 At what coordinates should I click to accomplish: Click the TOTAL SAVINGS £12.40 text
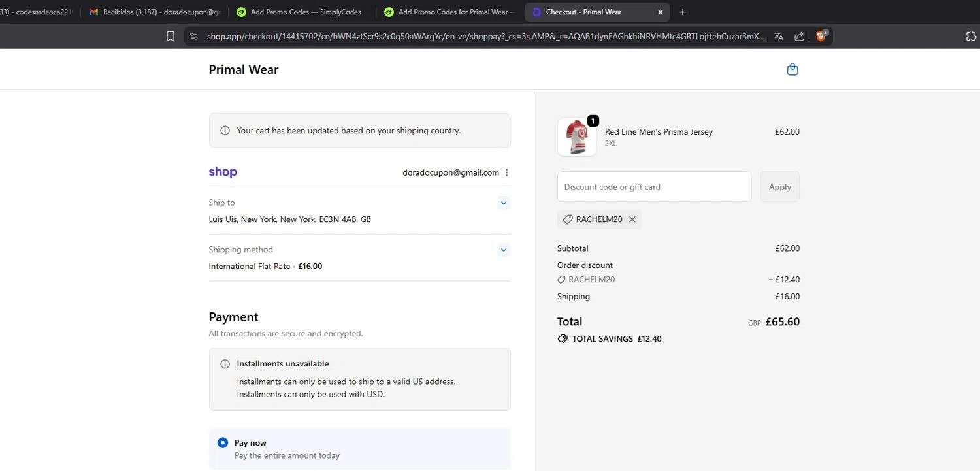point(617,339)
